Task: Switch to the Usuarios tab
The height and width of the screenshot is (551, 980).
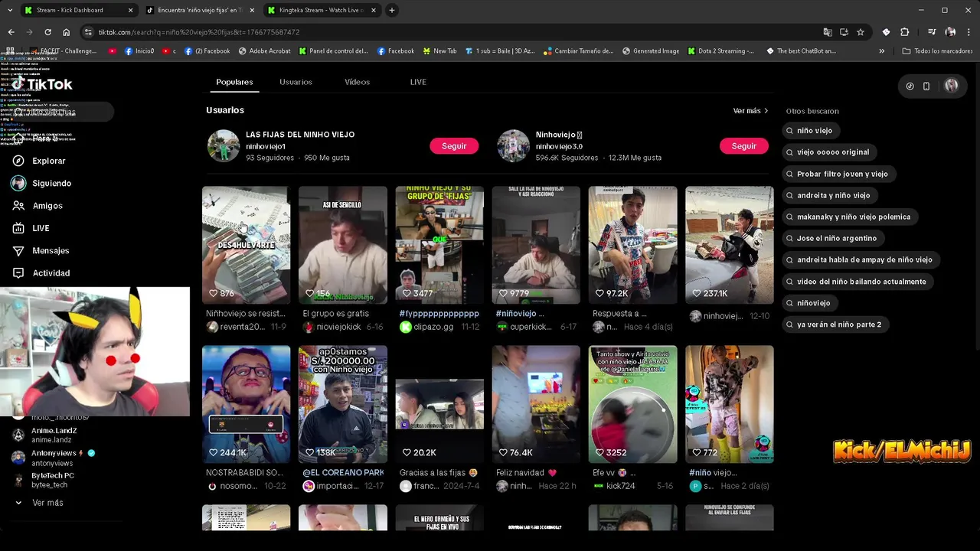Action: point(296,82)
